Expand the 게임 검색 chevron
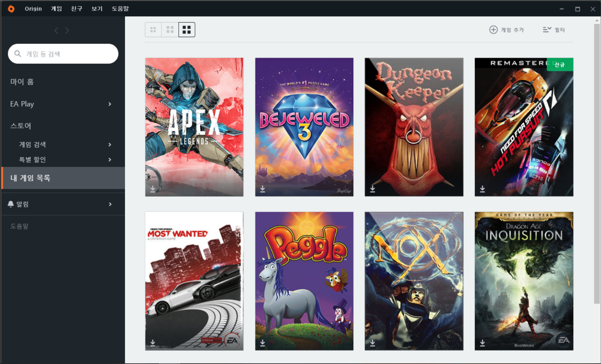The width and height of the screenshot is (601, 364). click(110, 145)
